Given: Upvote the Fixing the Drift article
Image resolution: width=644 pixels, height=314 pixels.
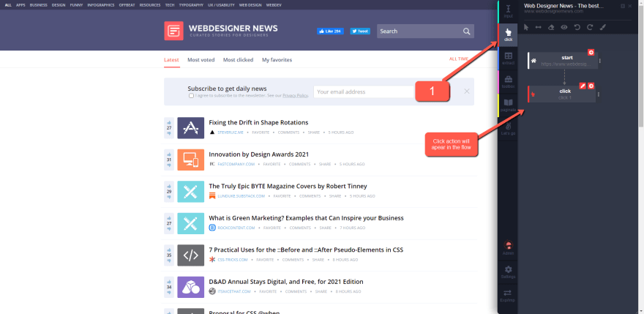Looking at the screenshot, I should click(169, 122).
